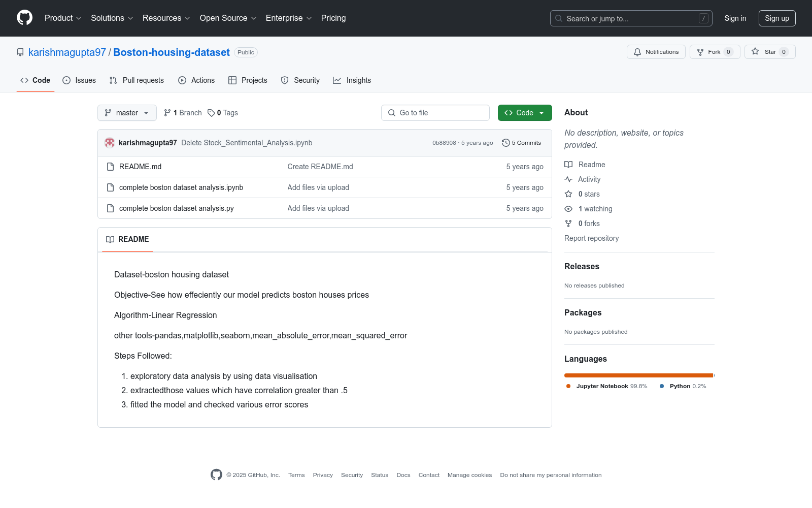Open Activity link in About sidebar
This screenshot has height=508, width=812.
(x=583, y=179)
